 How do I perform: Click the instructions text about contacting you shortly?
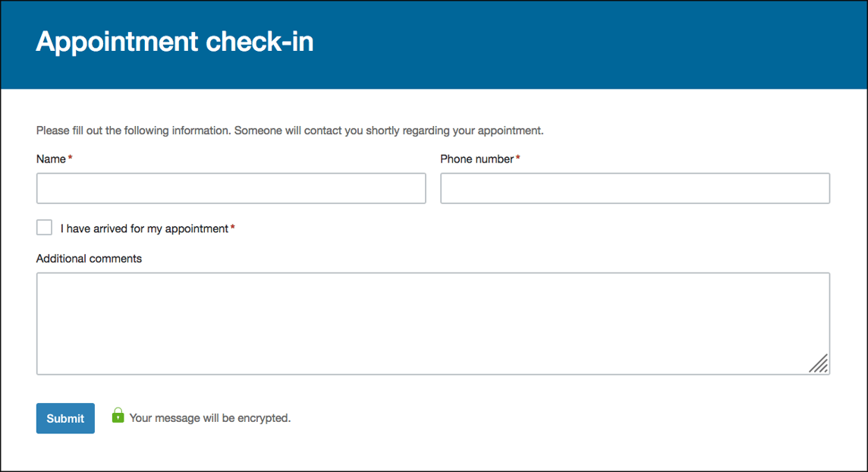point(289,130)
